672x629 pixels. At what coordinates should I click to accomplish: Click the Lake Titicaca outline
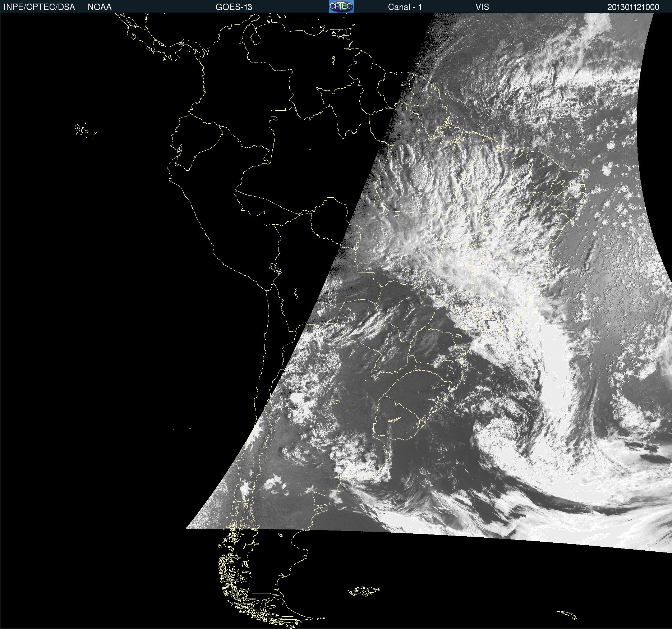point(275,268)
